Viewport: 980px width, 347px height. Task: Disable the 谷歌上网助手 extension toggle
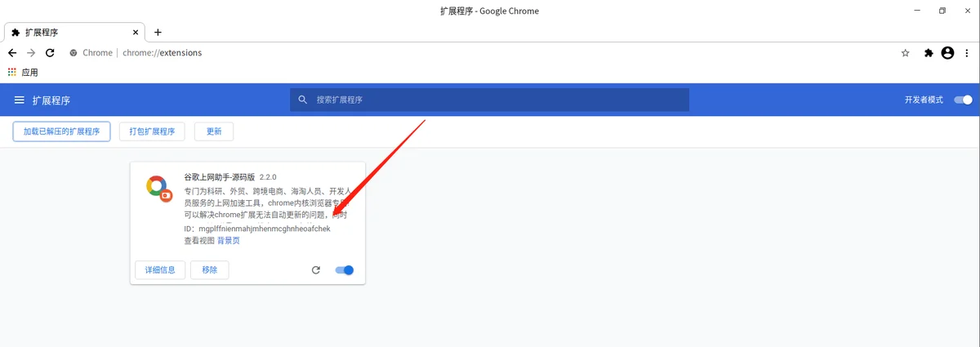pyautogui.click(x=345, y=270)
